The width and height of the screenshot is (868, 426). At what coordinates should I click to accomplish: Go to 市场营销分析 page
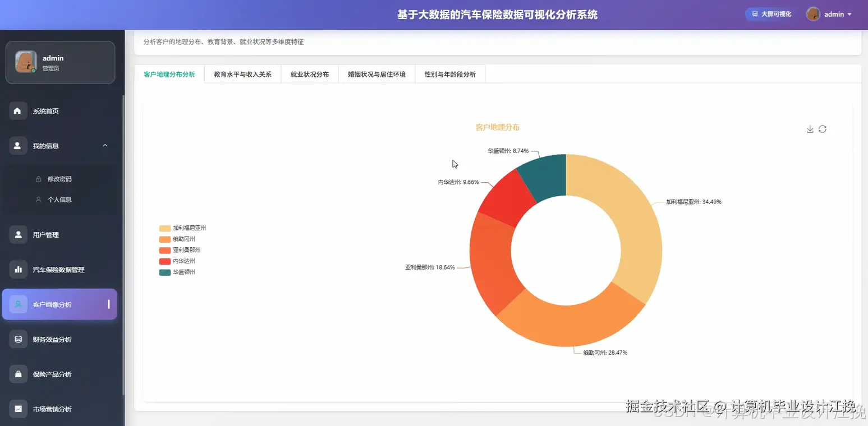(59, 409)
